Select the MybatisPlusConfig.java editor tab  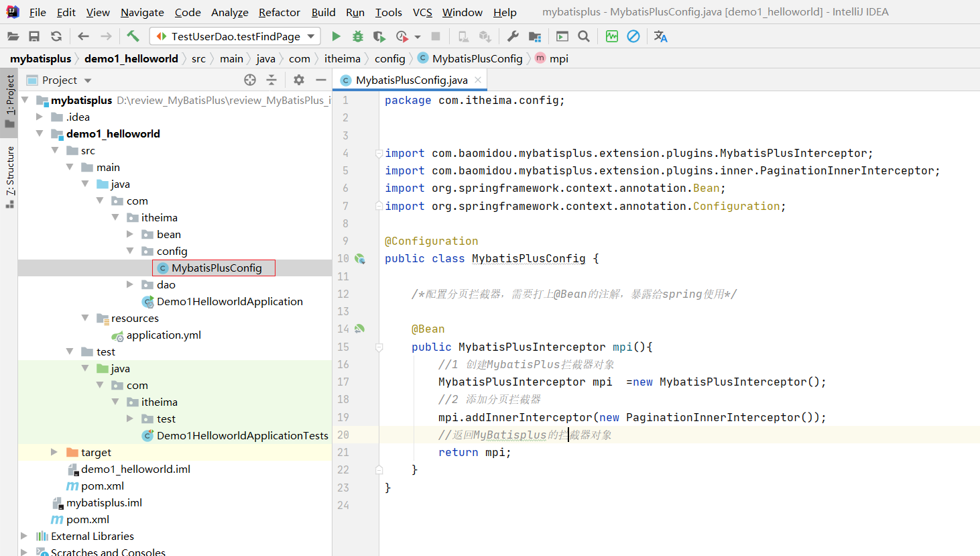(412, 80)
